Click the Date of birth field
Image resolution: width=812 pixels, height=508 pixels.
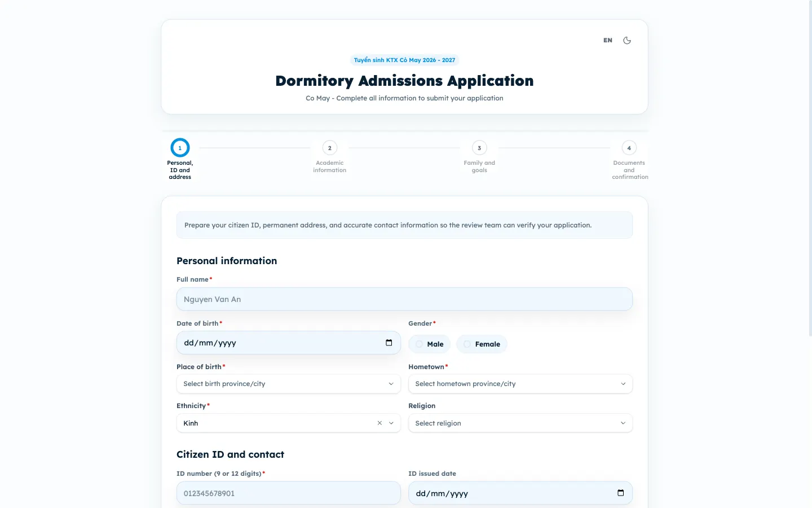[x=289, y=343]
